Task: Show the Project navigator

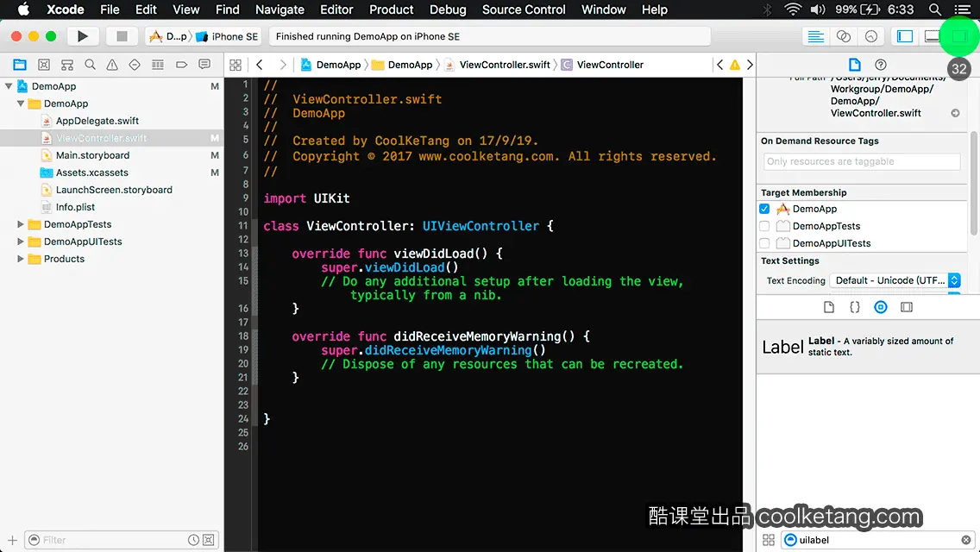Action: click(20, 65)
